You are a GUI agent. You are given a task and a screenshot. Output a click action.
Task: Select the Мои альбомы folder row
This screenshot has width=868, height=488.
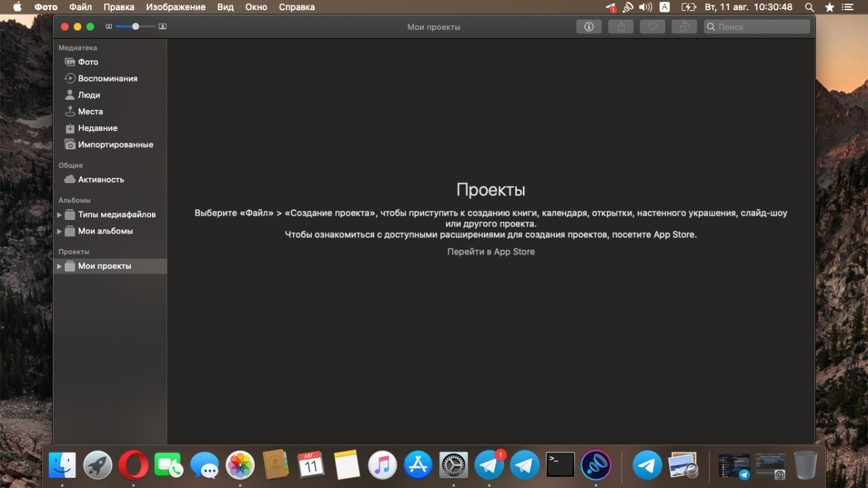[x=110, y=231]
